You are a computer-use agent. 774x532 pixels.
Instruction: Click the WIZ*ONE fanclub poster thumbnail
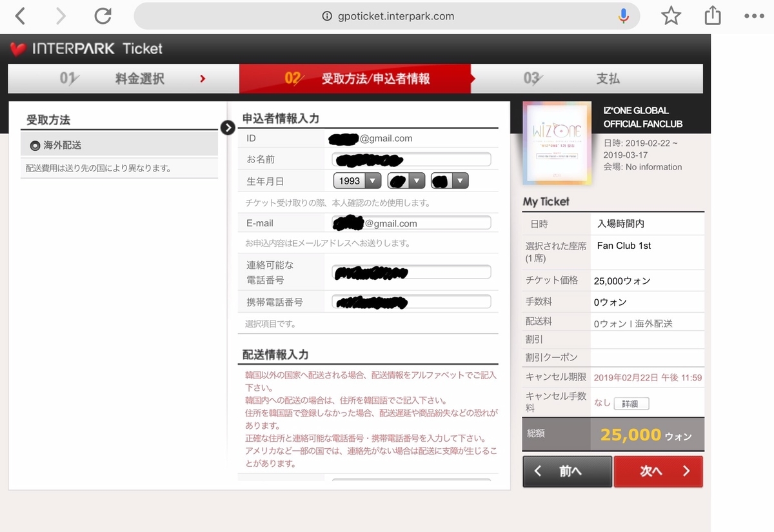pos(557,143)
